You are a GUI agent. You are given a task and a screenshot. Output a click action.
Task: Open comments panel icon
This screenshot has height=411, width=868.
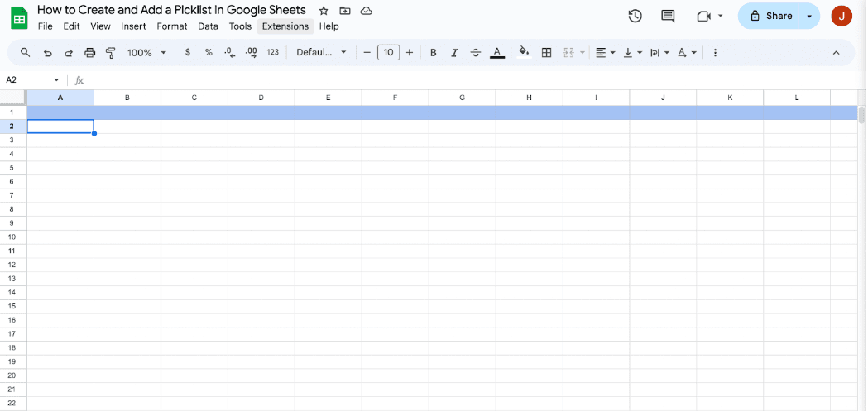pos(668,16)
